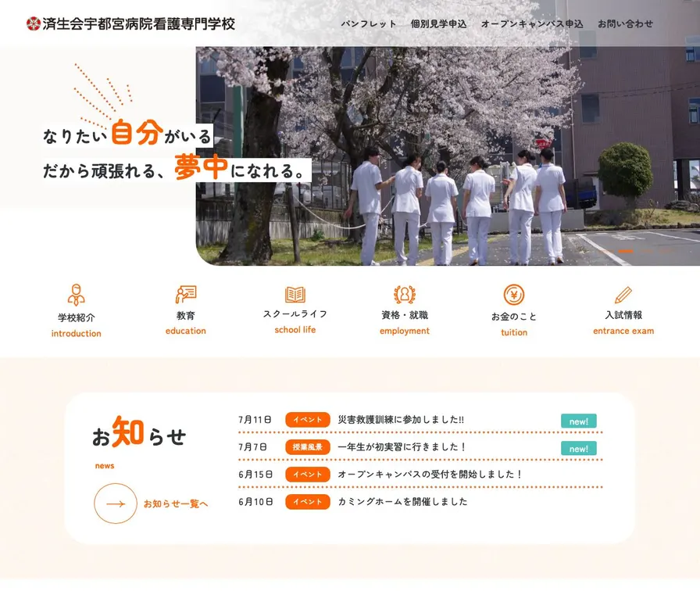Click the イベント tag on June 15 news

pyautogui.click(x=308, y=475)
